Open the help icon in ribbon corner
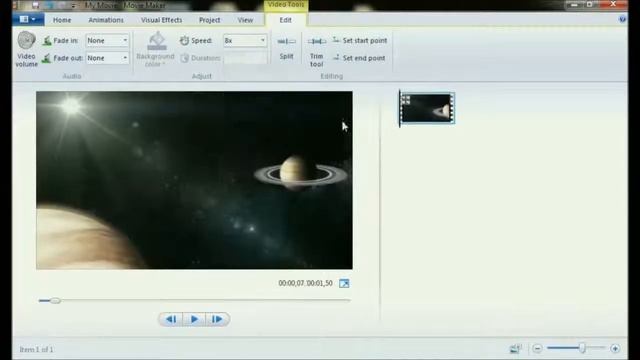Screen dimensions: 640x360 [x=622, y=19]
